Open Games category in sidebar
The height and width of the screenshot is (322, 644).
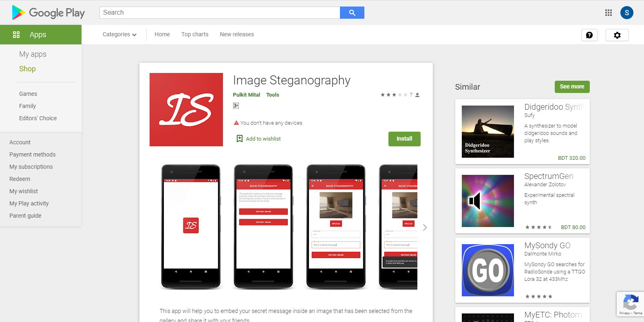coord(28,94)
